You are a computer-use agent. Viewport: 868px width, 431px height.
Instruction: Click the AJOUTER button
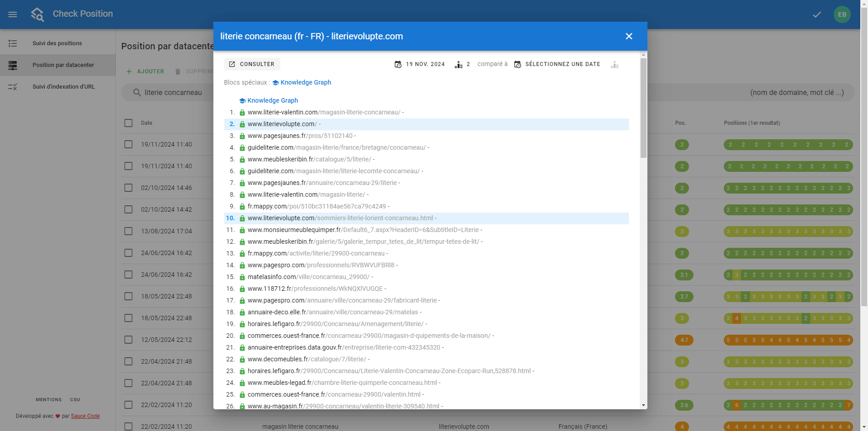145,71
